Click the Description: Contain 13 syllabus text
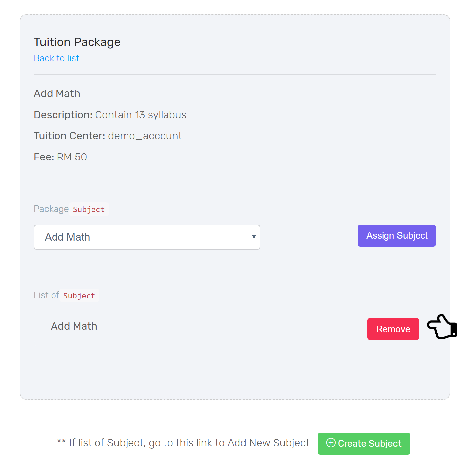Image resolution: width=476 pixels, height=456 pixels. 110,115
